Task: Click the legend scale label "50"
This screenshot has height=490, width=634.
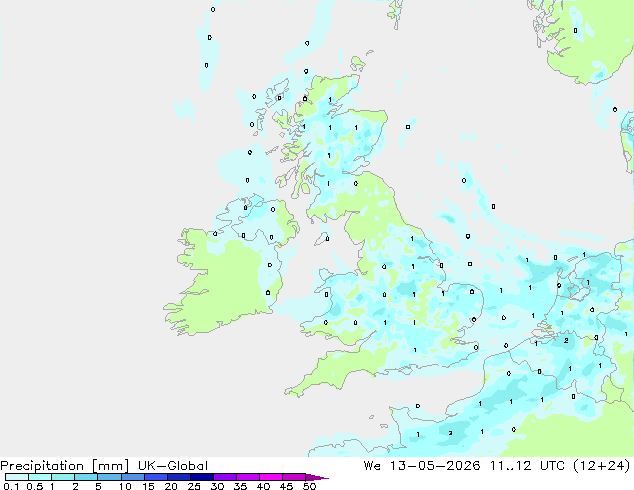Action: pos(309,486)
